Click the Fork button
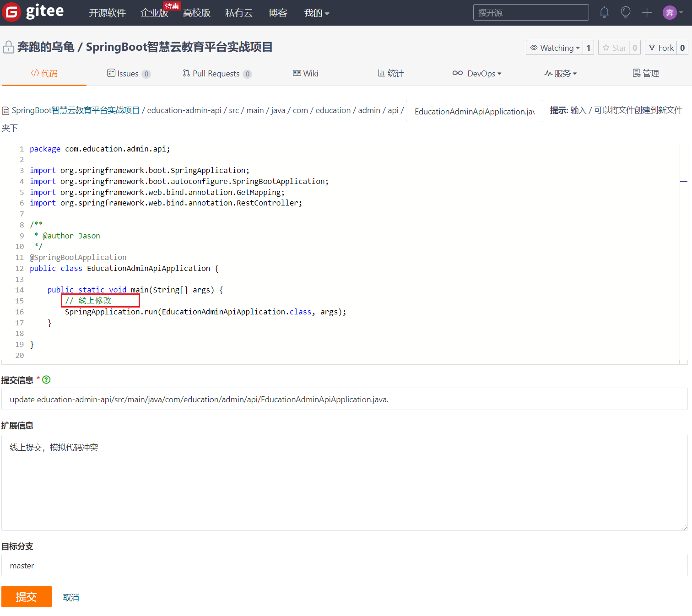The width and height of the screenshot is (692, 616). (x=661, y=48)
